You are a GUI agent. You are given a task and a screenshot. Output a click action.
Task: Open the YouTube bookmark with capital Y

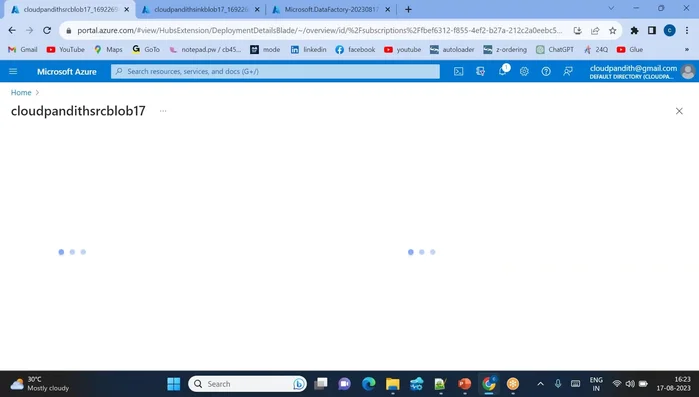(66, 49)
